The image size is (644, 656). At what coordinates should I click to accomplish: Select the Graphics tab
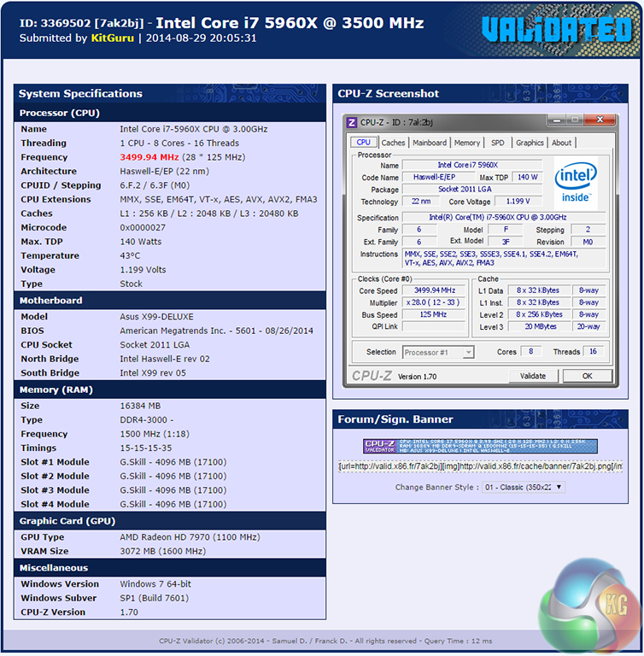530,143
